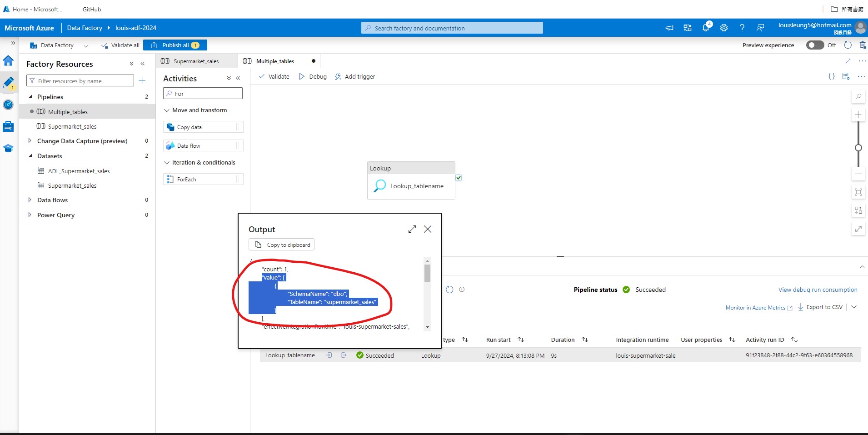
Task: Open the Azure settings gear
Action: pos(724,27)
